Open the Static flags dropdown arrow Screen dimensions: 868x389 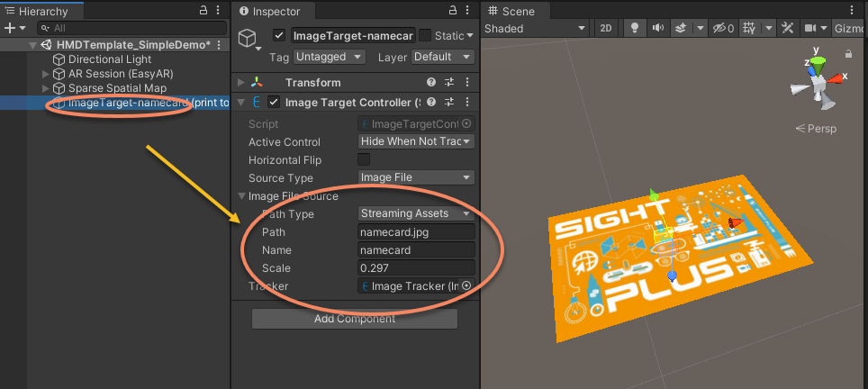470,36
